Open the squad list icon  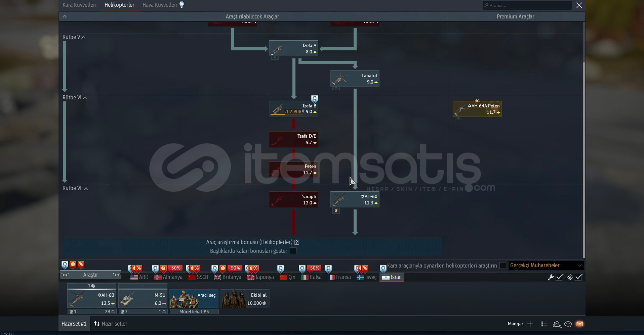click(544, 324)
